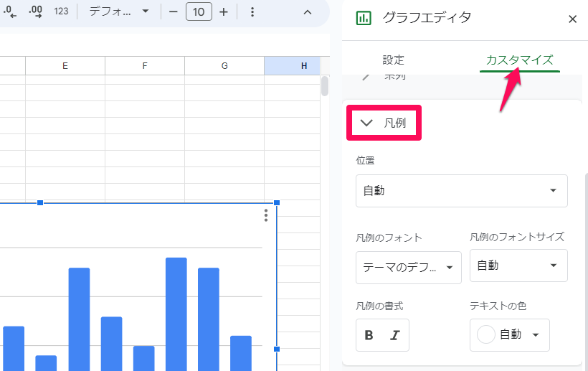Image resolution: width=588 pixels, height=371 pixels.
Task: Select column F header
Action: coord(145,66)
